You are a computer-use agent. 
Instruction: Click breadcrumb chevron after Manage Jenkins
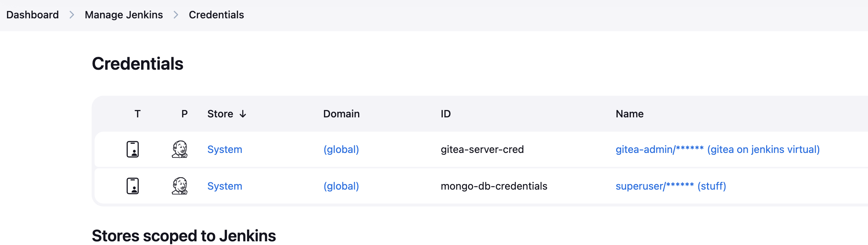[176, 15]
